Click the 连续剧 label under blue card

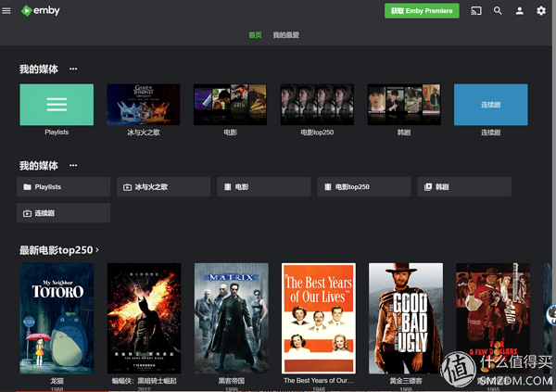tap(491, 133)
